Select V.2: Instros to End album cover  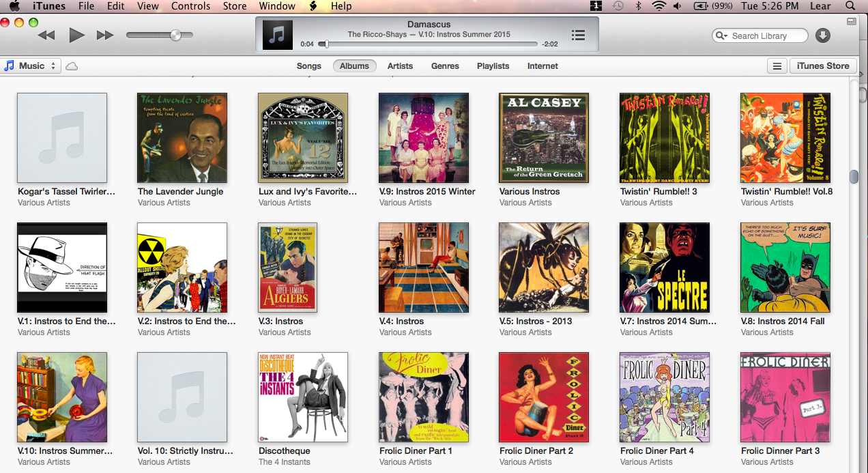tap(182, 268)
